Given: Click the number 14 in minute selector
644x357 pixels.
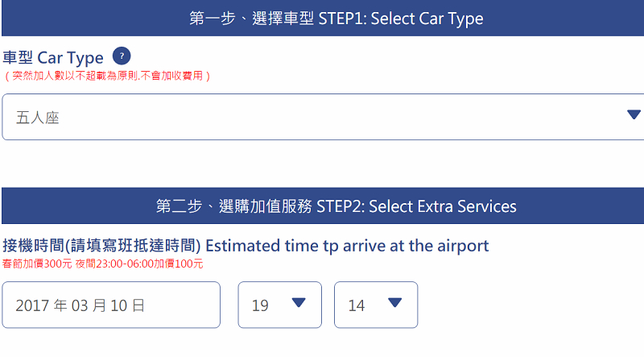Looking at the screenshot, I should (356, 305).
